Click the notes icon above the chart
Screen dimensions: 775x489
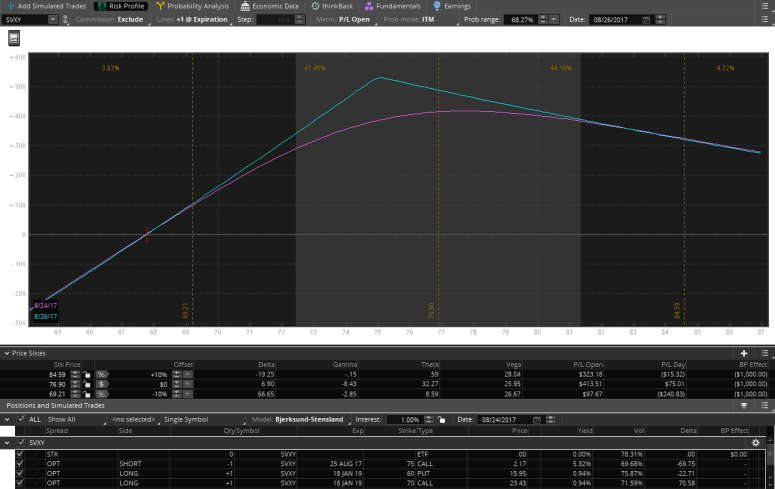15,37
